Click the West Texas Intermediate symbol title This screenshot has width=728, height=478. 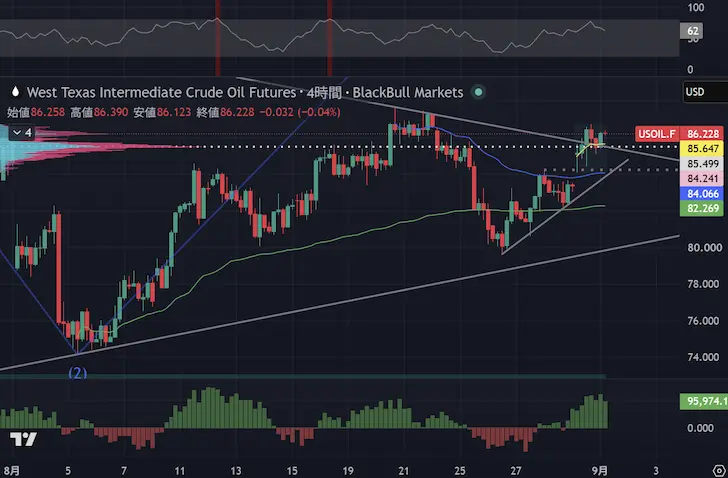tap(161, 92)
